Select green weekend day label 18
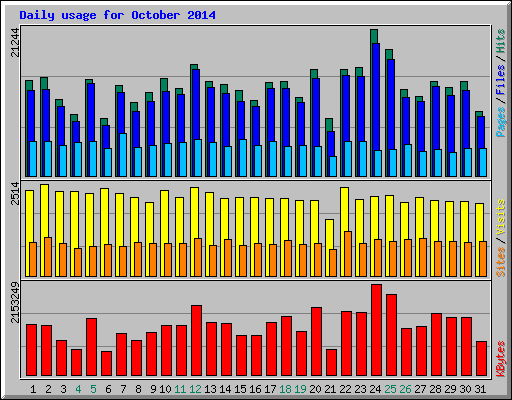Viewport: 512px width, 400px height. click(x=285, y=389)
